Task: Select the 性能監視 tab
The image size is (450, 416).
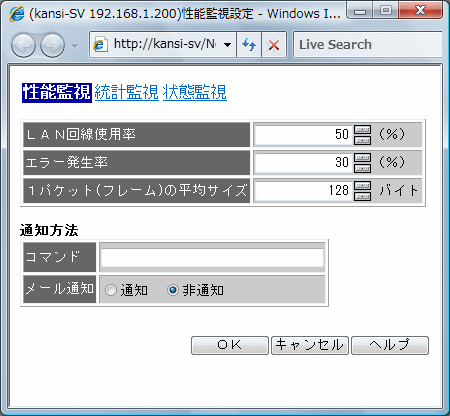Action: pos(57,93)
